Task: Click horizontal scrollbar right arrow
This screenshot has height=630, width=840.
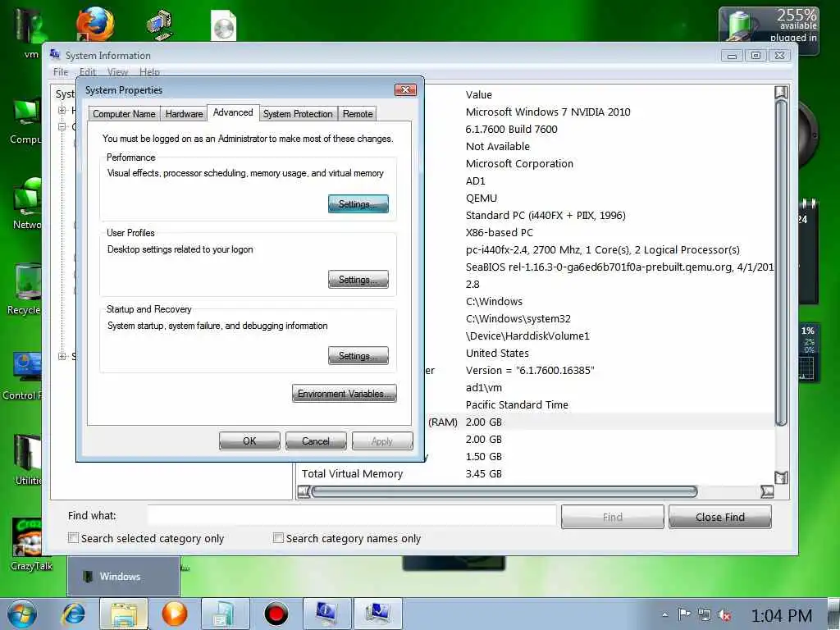Action: pos(767,491)
